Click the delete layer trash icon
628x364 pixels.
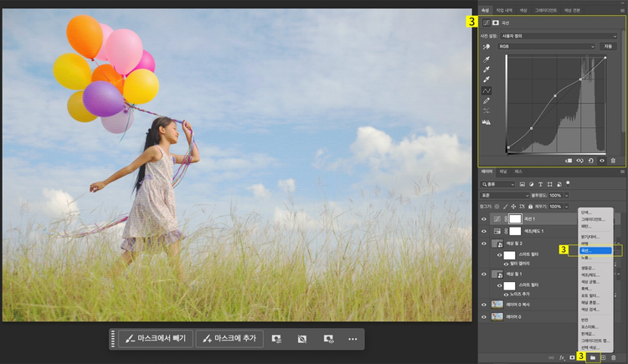(x=613, y=357)
